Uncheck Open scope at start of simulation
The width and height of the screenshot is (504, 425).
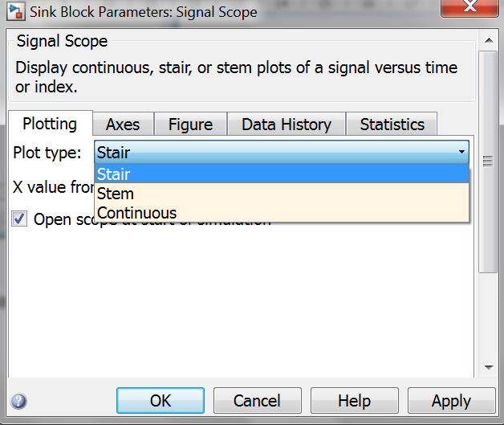pyautogui.click(x=19, y=219)
